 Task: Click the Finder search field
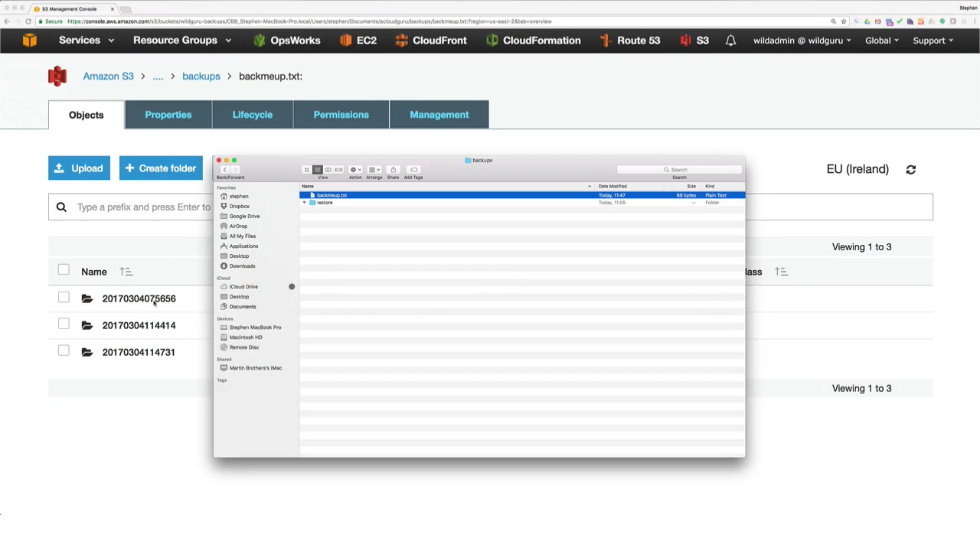coord(679,170)
